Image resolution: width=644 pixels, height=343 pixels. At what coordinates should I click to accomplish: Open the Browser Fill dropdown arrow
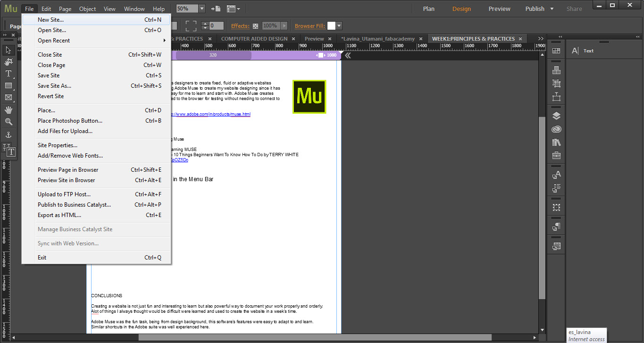click(x=339, y=26)
